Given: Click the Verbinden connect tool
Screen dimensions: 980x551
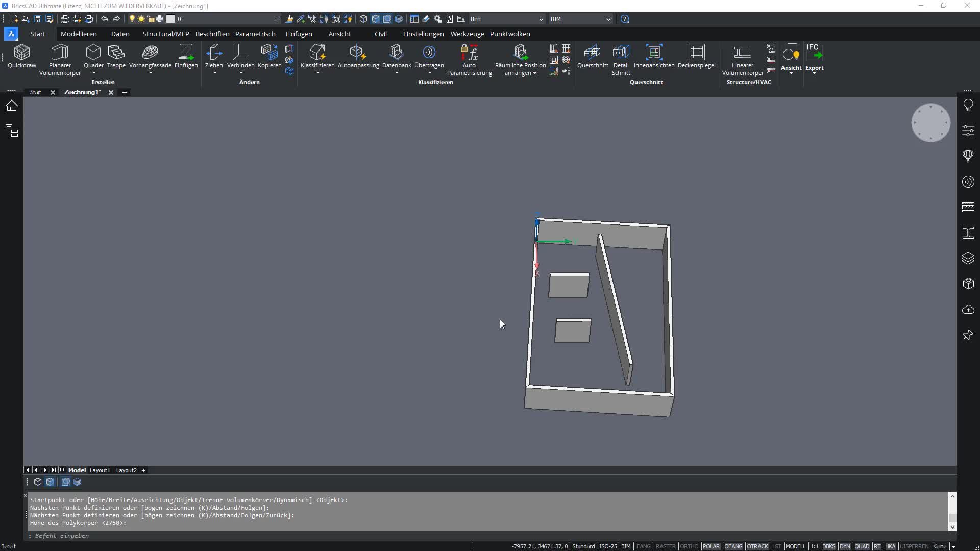Looking at the screenshot, I should coord(240,56).
